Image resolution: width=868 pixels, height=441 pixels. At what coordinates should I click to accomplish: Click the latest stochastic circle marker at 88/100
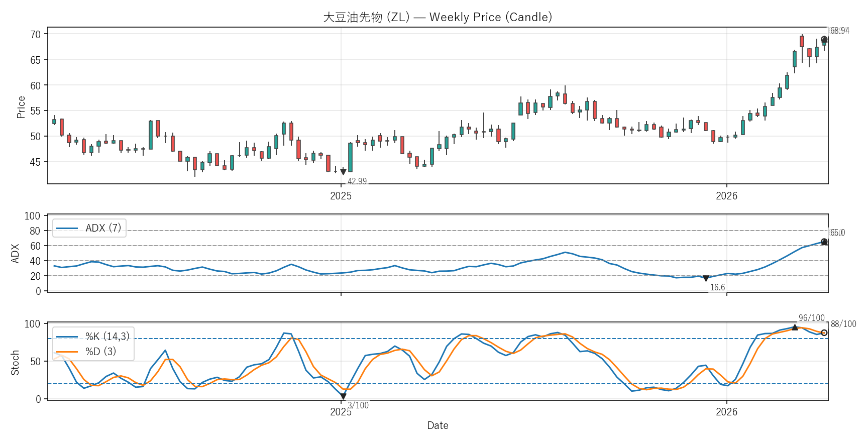pos(824,333)
